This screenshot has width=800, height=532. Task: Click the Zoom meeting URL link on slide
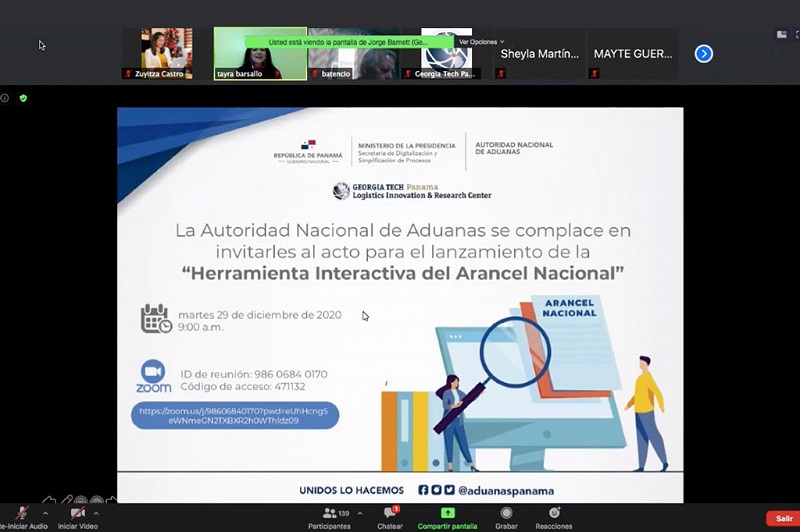pyautogui.click(x=235, y=416)
